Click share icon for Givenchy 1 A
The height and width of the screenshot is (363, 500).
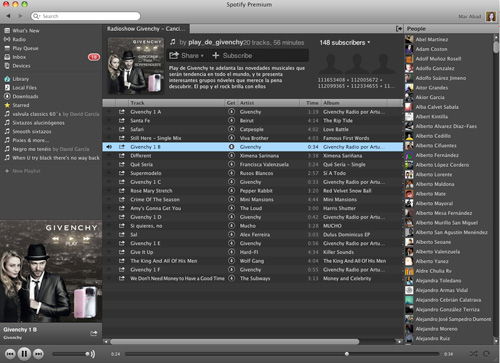click(122, 112)
